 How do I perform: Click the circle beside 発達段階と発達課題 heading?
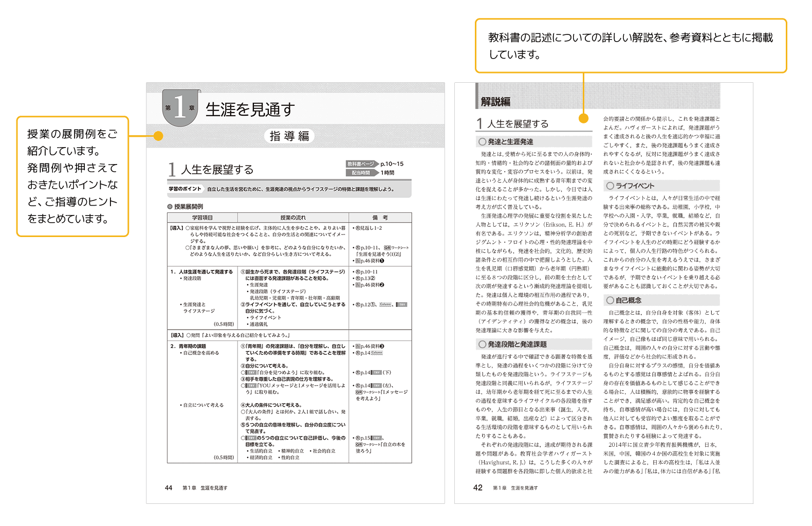click(482, 344)
